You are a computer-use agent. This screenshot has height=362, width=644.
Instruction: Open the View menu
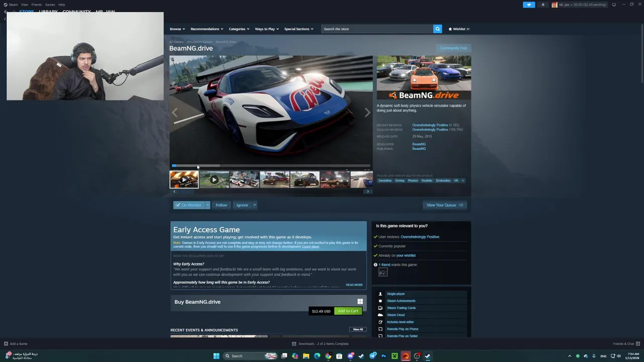click(x=24, y=5)
